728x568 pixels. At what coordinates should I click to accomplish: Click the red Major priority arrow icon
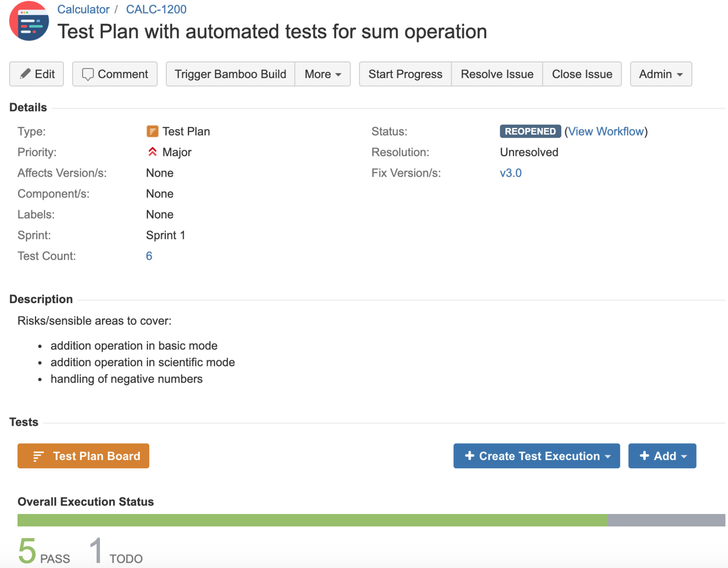[152, 152]
